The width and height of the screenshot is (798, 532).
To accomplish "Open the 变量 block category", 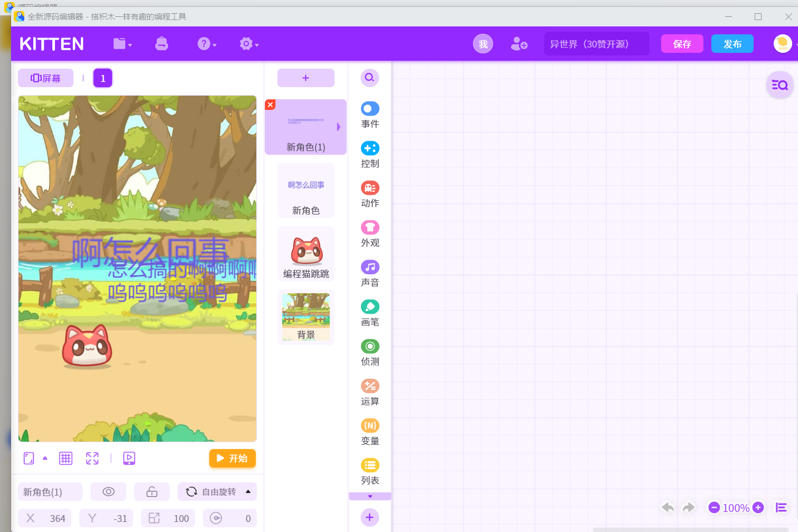I will [x=370, y=433].
